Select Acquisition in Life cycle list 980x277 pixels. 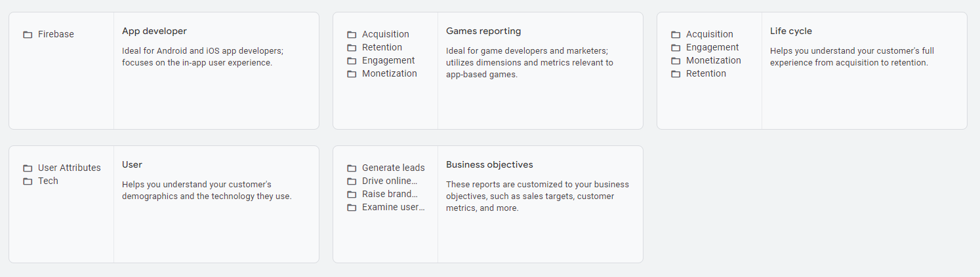709,35
